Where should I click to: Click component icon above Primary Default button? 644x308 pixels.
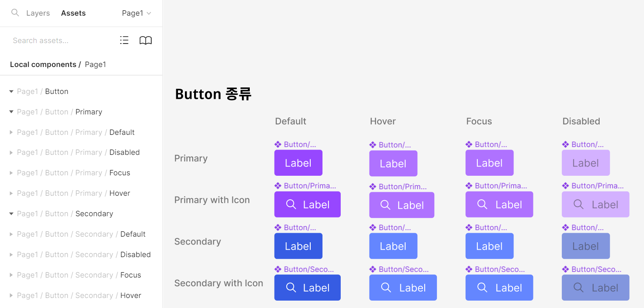(278, 144)
